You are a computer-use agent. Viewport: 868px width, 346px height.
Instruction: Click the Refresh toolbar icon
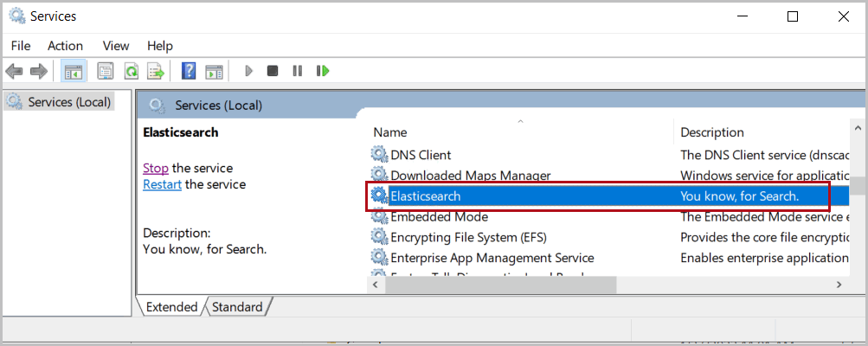click(131, 71)
